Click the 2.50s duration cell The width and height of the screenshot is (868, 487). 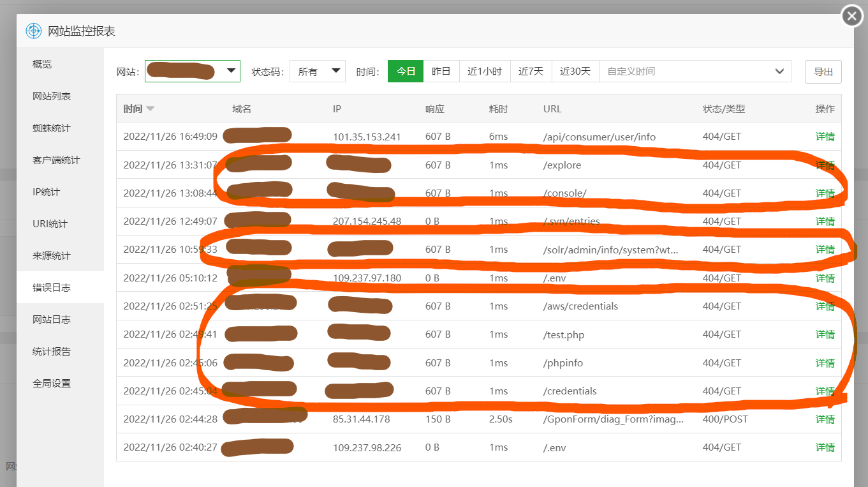click(x=501, y=419)
